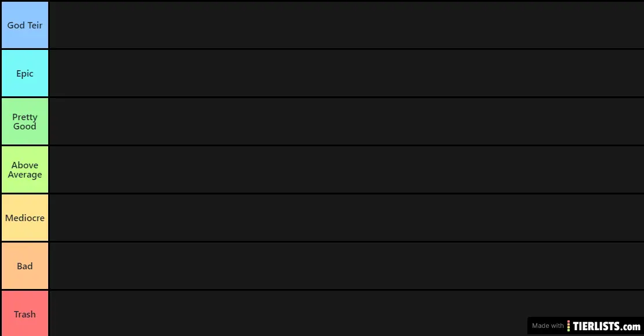Click the red Trash tier label
The width and height of the screenshot is (644, 336).
pos(25,313)
